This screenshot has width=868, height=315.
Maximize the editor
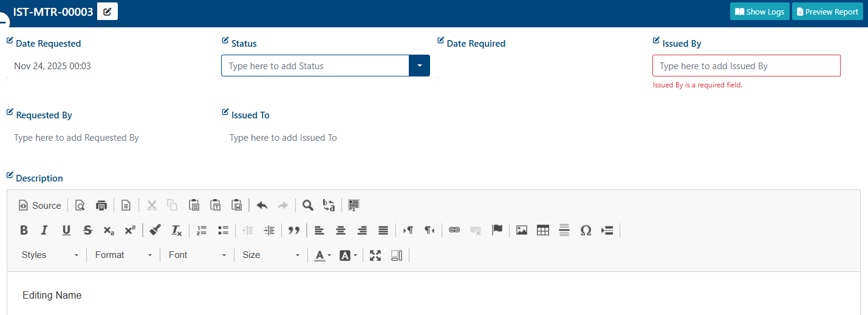tap(375, 256)
